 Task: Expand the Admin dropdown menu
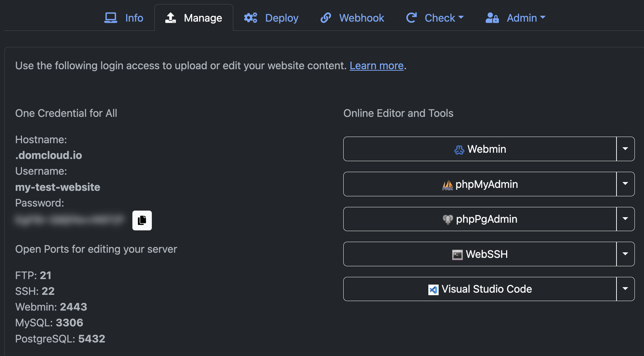[x=515, y=18]
